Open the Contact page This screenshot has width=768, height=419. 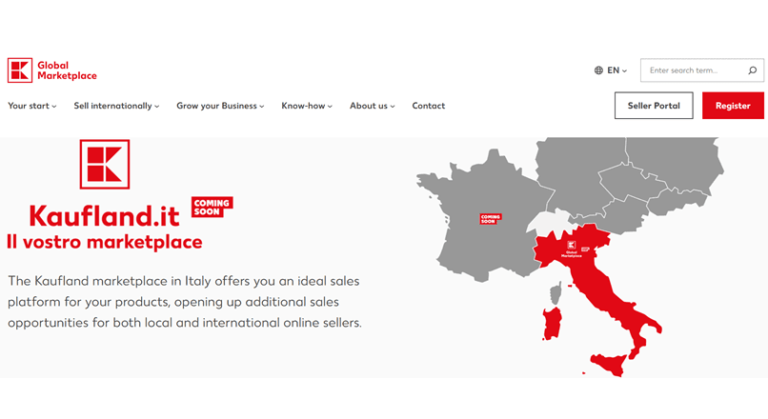429,106
